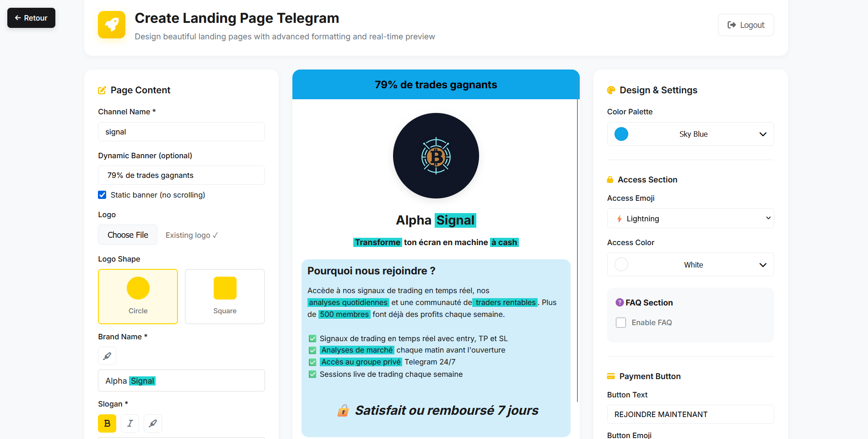Screen dimensions: 868x439
Task: Click the palette icon beside Design & Settings
Action: point(610,90)
